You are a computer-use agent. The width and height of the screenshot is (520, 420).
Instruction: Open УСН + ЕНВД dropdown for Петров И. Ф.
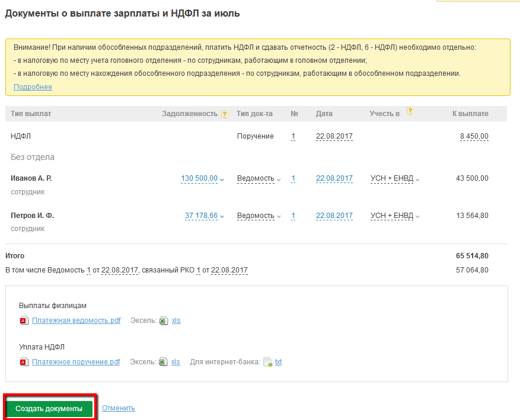point(395,216)
